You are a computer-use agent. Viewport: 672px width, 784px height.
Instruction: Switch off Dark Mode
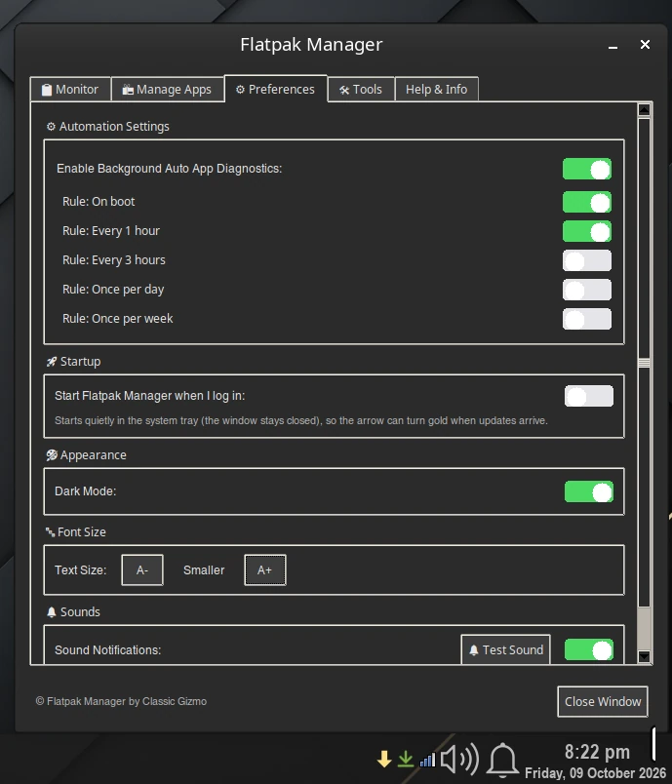coord(589,492)
